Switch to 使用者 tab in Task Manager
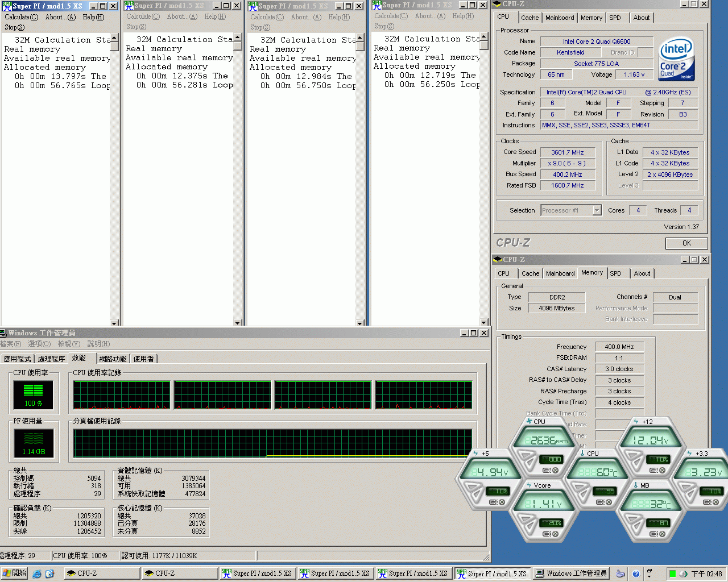Viewport: 728px width, 582px height. pos(143,359)
